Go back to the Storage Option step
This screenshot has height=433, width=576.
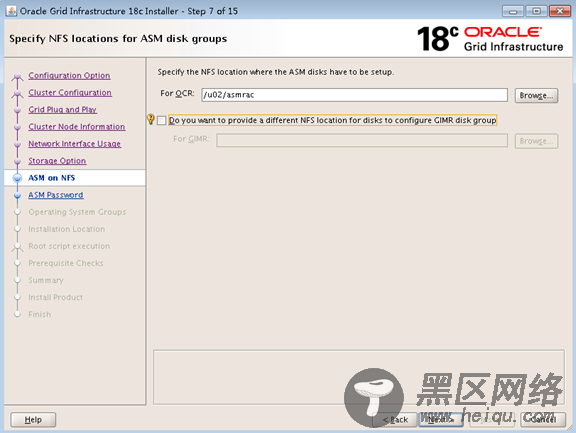coord(57,161)
